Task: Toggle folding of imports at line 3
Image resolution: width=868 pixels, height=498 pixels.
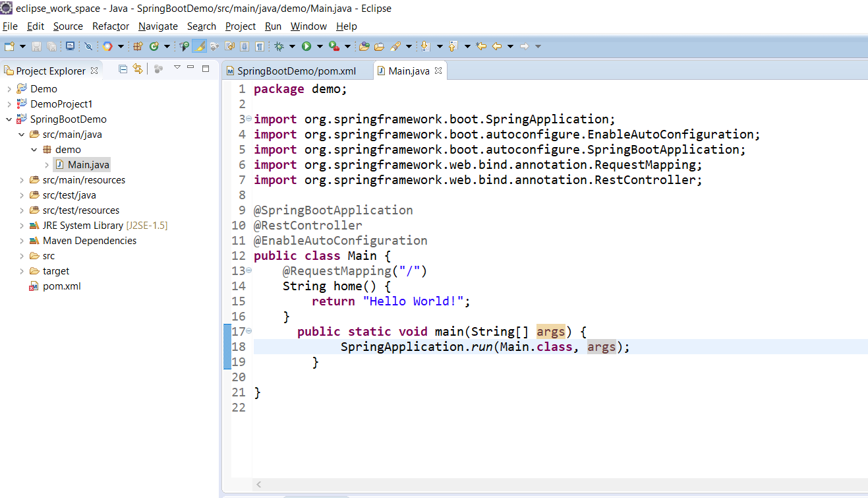Action: (248, 119)
